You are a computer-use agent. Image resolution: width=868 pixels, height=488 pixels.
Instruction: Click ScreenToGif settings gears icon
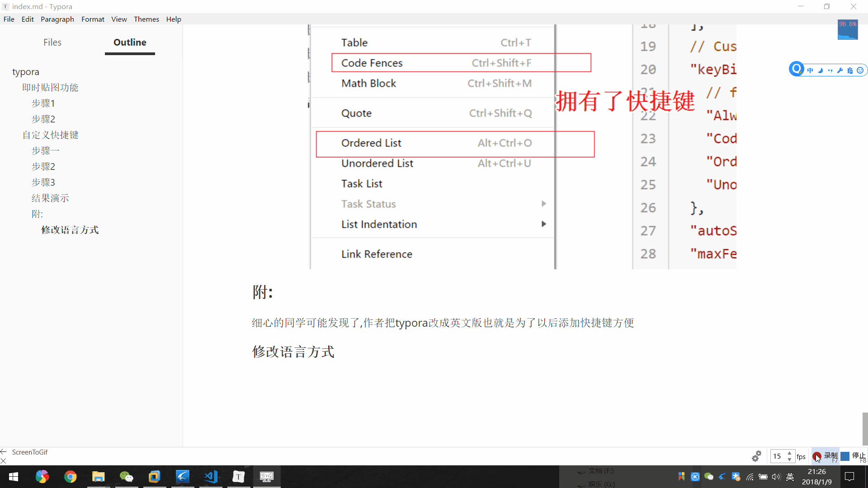tap(756, 456)
